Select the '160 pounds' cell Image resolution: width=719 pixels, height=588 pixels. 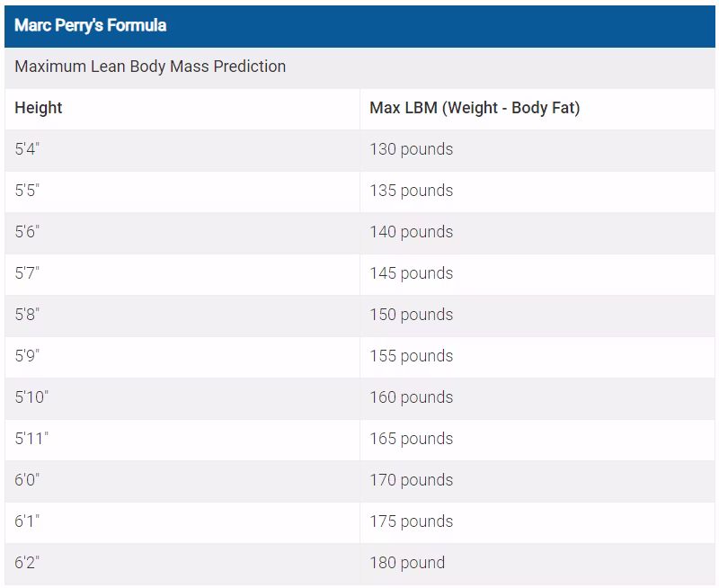coord(537,398)
